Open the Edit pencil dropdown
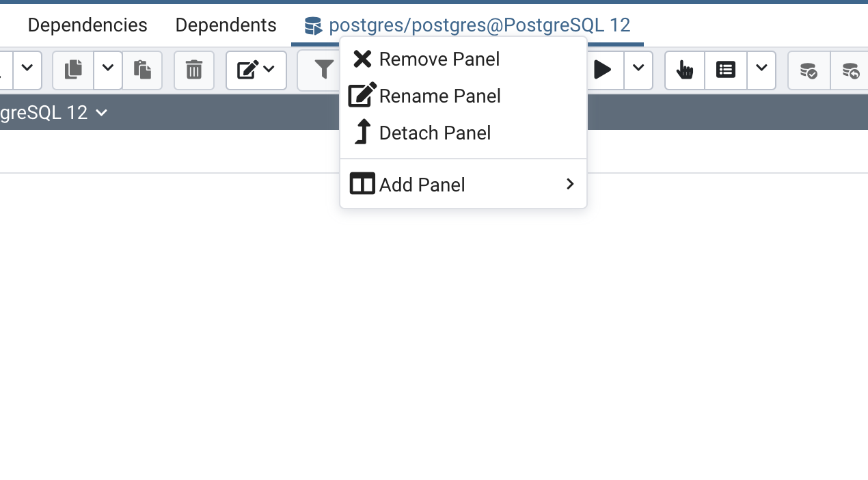The width and height of the screenshot is (868, 480). [256, 70]
